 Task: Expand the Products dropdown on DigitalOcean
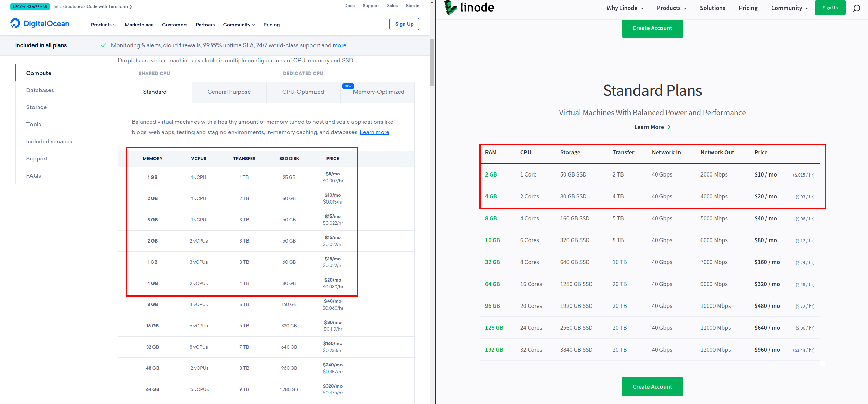[103, 24]
